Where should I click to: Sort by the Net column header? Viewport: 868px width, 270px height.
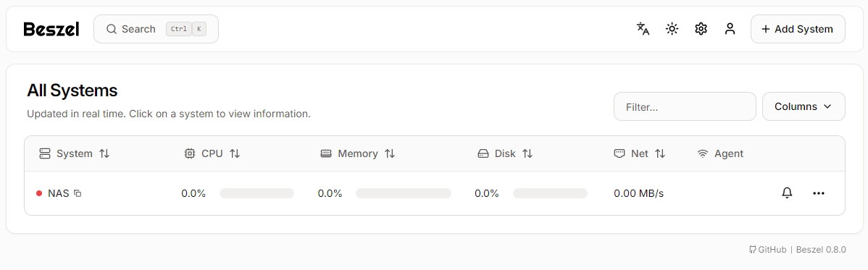[x=639, y=153]
